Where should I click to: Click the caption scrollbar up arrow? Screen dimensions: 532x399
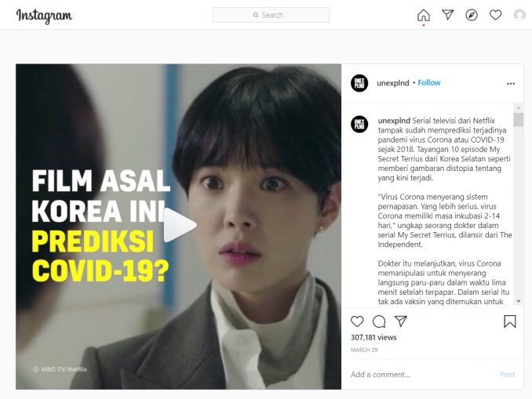pyautogui.click(x=518, y=108)
